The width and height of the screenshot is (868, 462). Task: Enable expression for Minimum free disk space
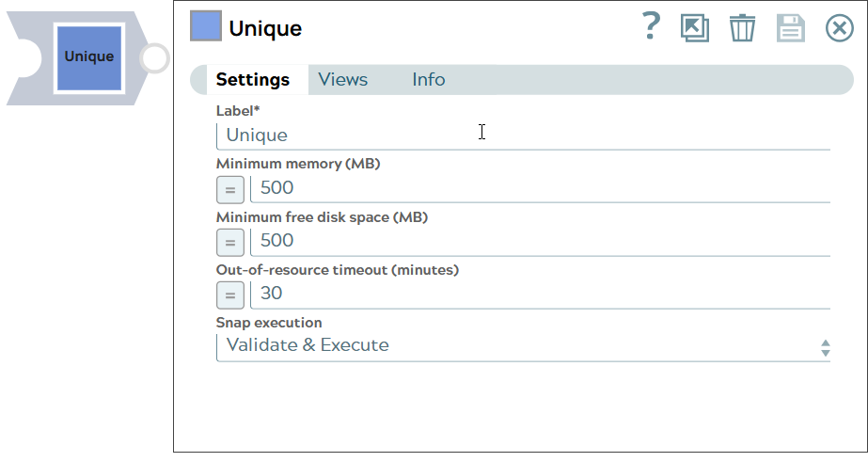(230, 242)
